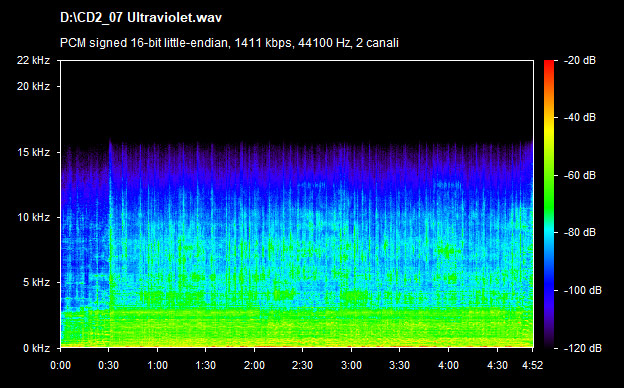Click the red top of the dB color scale
Image resolution: width=624 pixels, height=388 pixels.
pyautogui.click(x=549, y=64)
